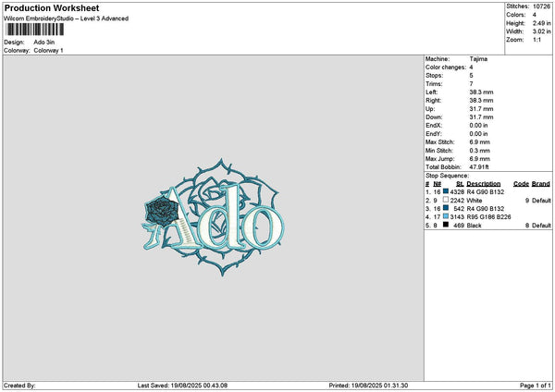Click the barcode under the worksheet title
Screen dimensions: 555x392
click(35, 30)
